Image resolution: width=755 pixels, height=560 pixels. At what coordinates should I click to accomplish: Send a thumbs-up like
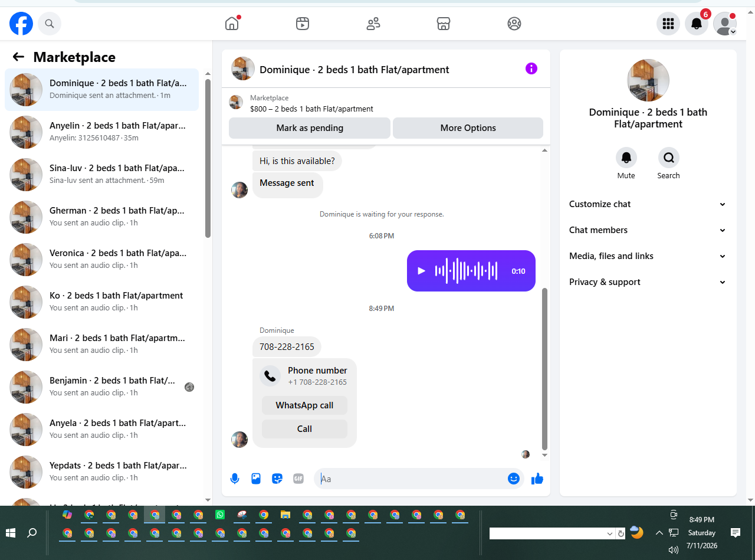pos(537,479)
